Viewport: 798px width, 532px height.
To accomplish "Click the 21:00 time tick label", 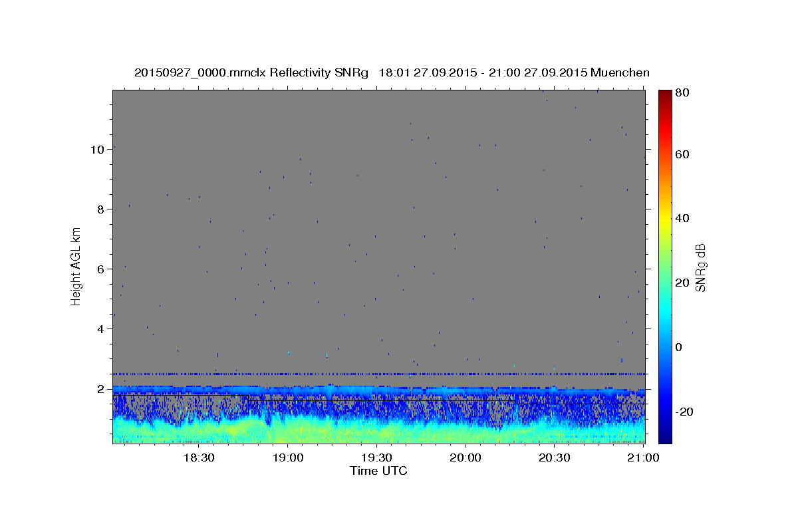I will [x=643, y=458].
